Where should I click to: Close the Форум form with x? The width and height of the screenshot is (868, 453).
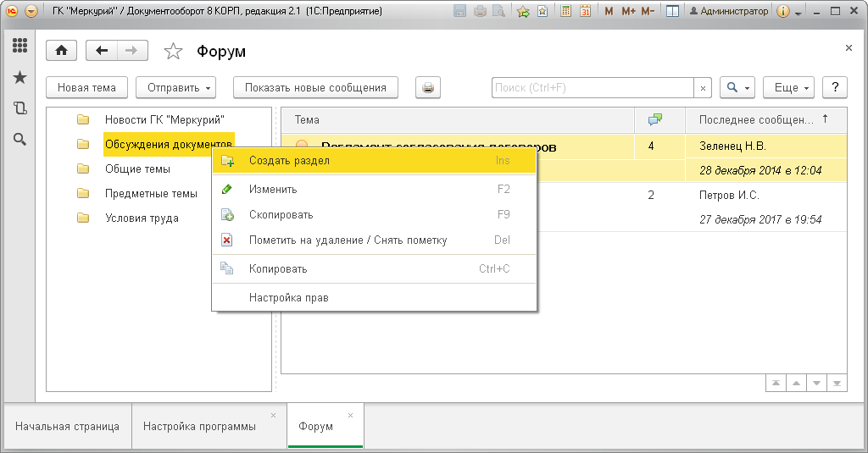[849, 48]
